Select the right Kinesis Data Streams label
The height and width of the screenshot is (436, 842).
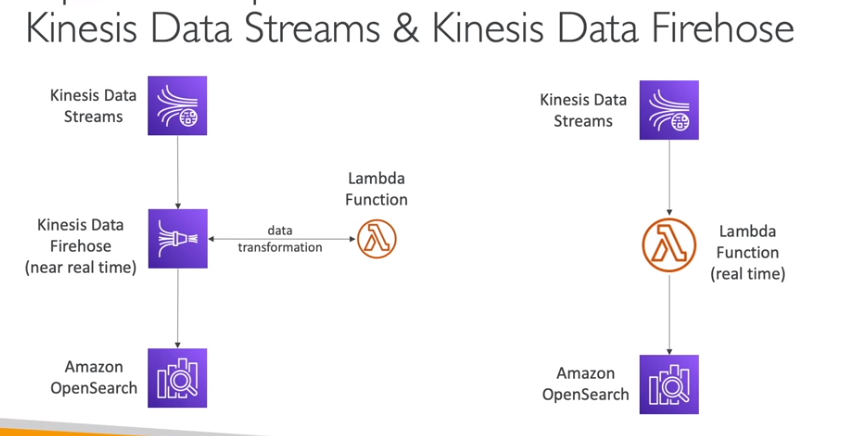click(x=583, y=110)
